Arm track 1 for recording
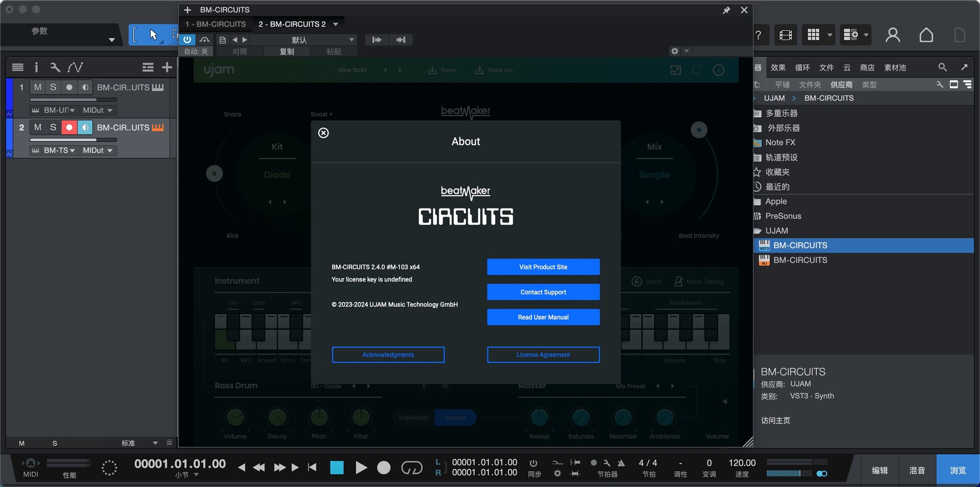This screenshot has height=487, width=980. (x=69, y=87)
